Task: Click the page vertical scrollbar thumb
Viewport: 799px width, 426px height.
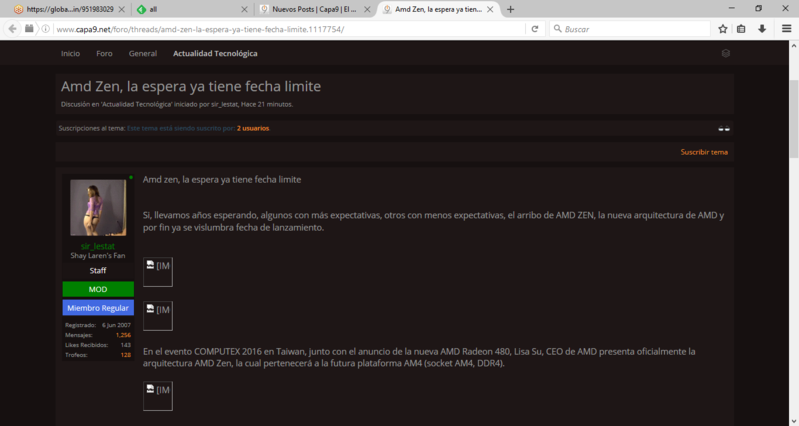Action: point(793,119)
